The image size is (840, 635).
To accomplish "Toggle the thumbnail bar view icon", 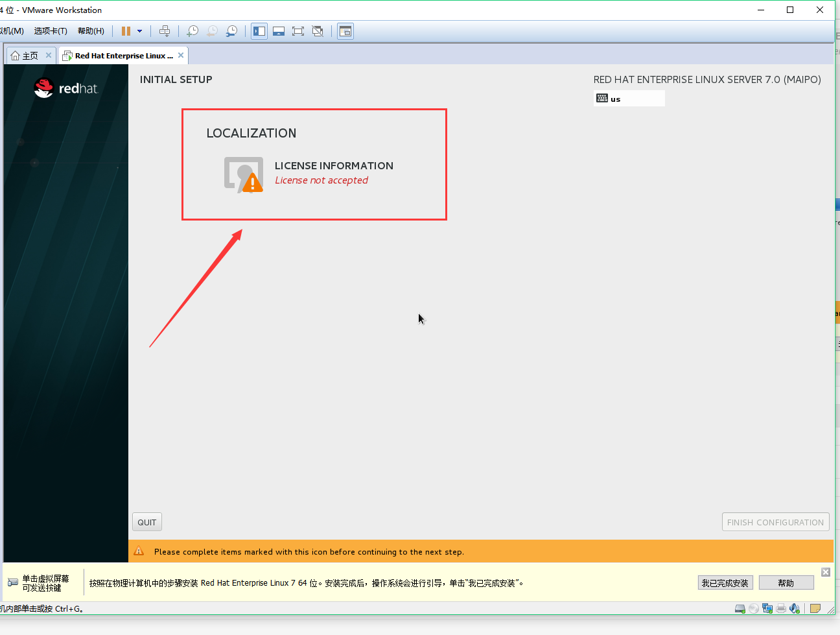I will [x=279, y=31].
